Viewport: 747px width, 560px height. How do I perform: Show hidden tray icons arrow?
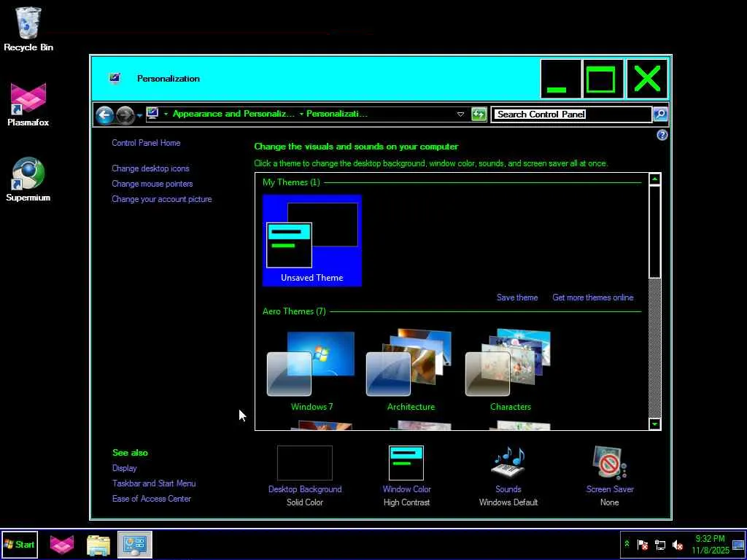(627, 544)
